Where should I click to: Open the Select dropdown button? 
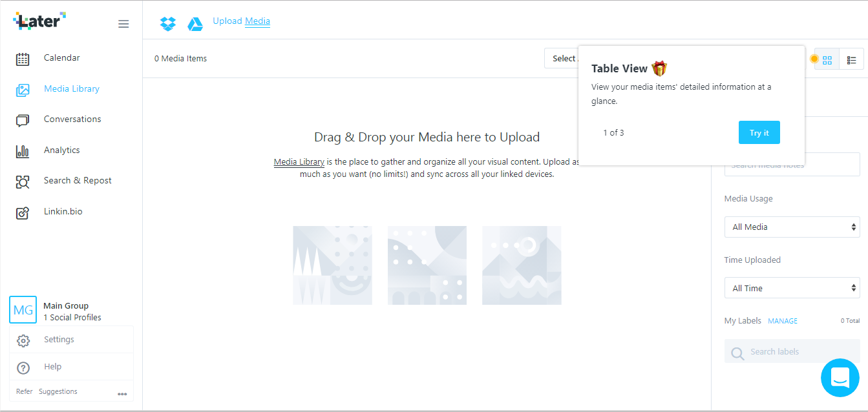(561, 58)
